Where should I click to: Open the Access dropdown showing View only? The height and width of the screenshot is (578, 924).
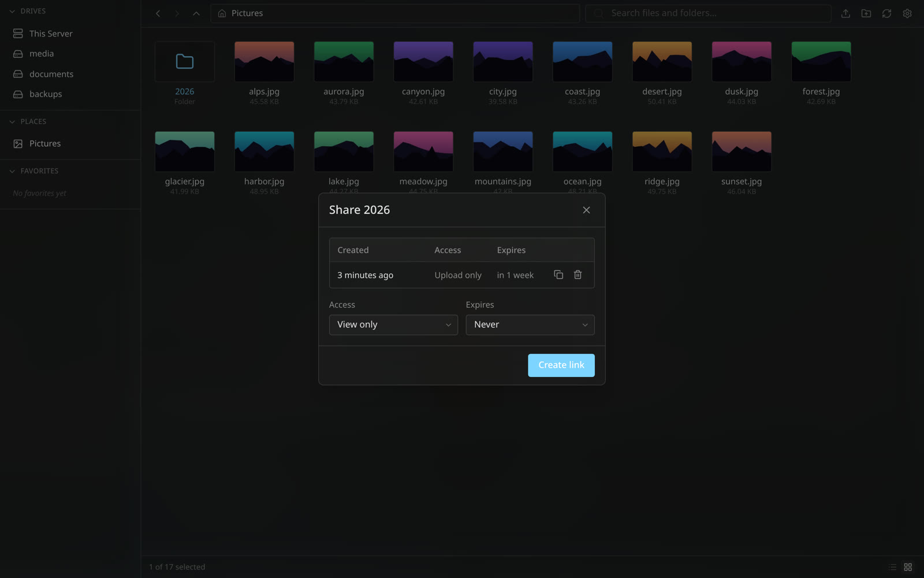pyautogui.click(x=393, y=325)
